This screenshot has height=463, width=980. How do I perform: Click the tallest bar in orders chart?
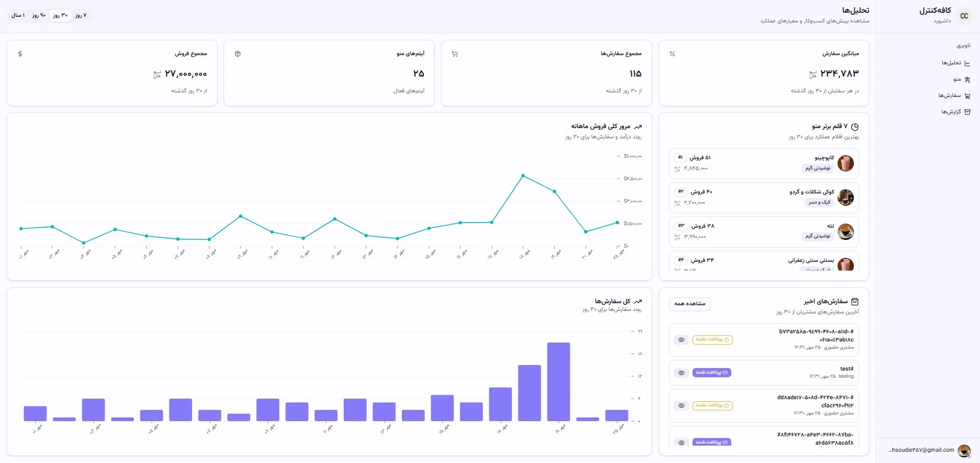tap(558, 381)
